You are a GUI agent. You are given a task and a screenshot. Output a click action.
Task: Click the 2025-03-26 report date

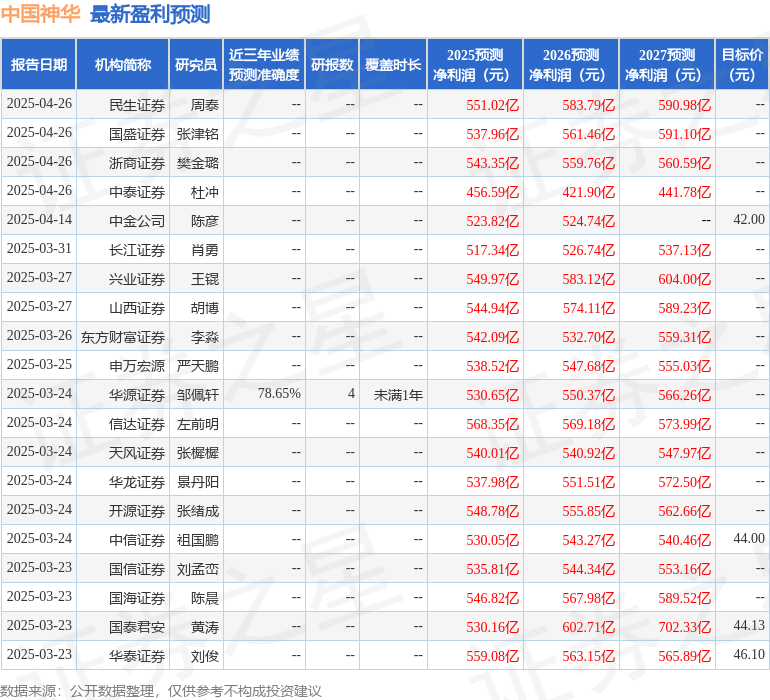tap(39, 336)
